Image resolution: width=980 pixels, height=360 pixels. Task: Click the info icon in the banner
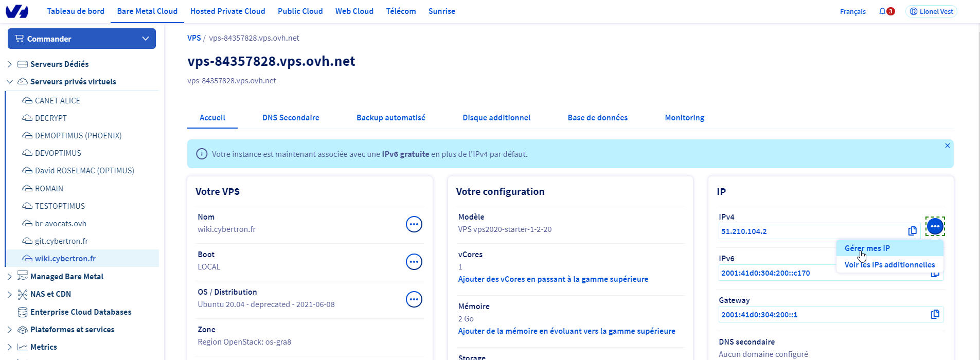coord(202,154)
